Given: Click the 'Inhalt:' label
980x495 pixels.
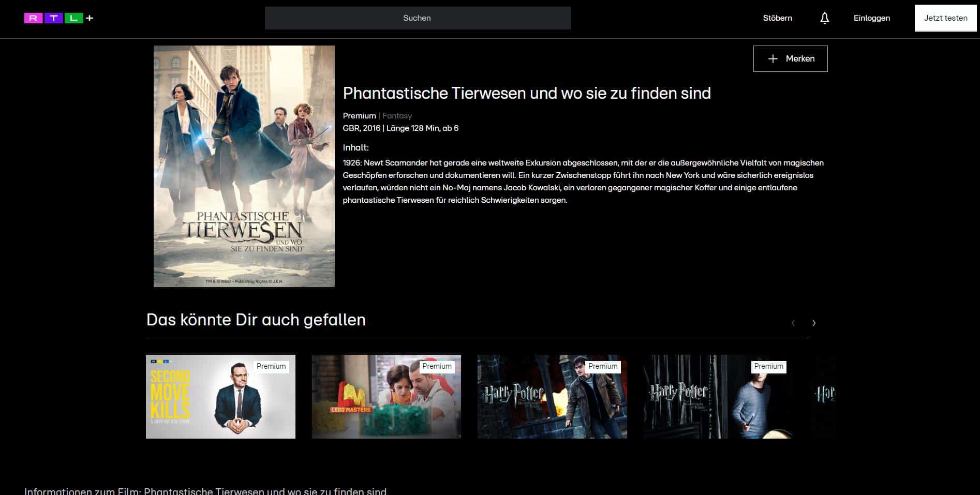Looking at the screenshot, I should point(355,148).
